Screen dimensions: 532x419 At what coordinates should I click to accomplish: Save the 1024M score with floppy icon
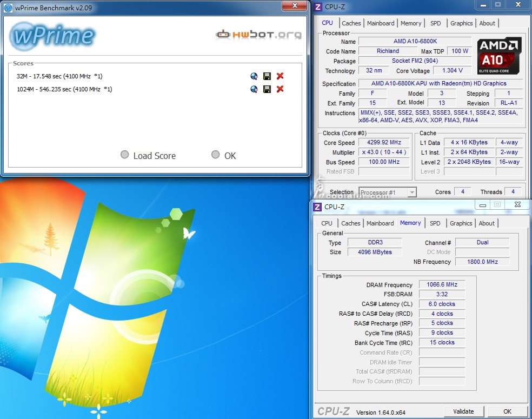coord(267,89)
